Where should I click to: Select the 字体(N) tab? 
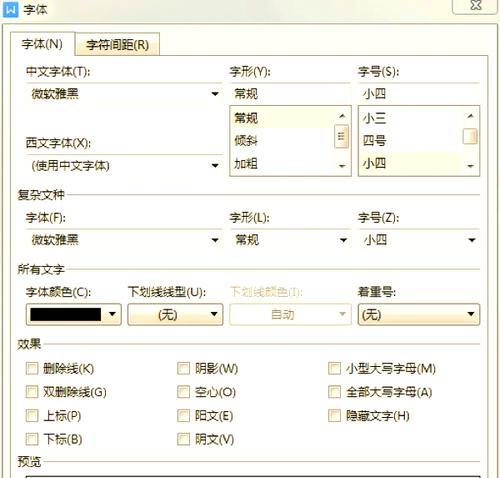42,44
